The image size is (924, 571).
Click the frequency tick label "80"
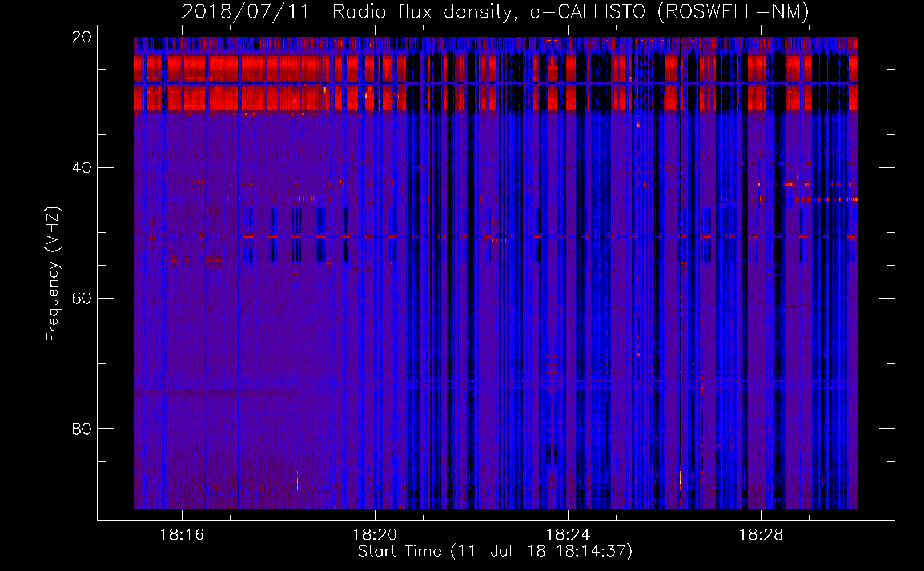pos(82,429)
